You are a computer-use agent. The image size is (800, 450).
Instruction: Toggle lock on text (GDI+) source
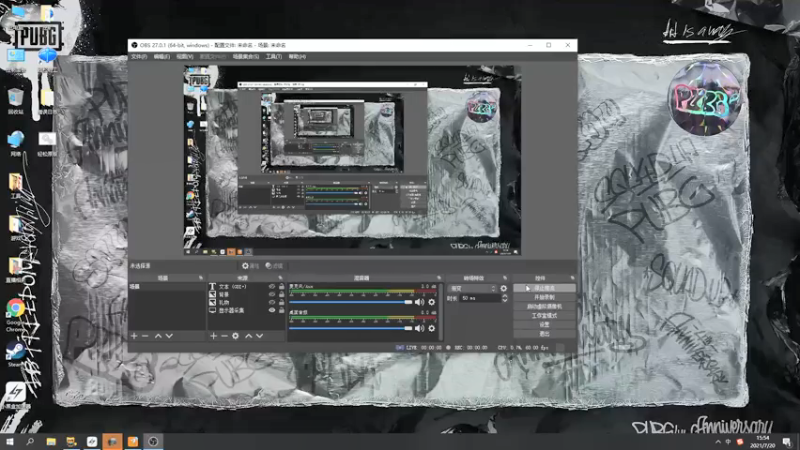point(281,287)
